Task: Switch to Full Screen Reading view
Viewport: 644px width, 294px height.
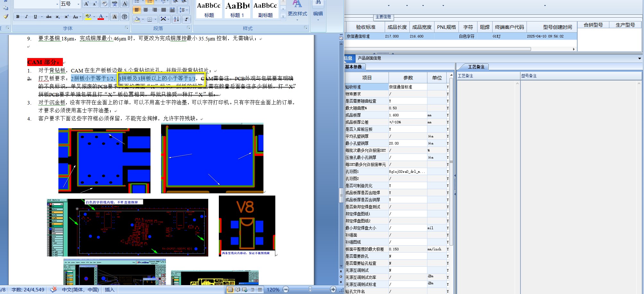Action: point(238,290)
